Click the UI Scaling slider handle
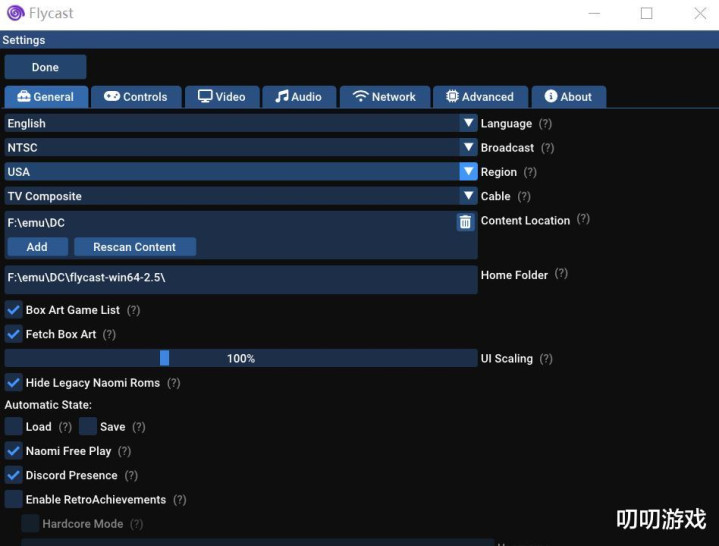Viewport: 719px width, 546px height. 164,358
